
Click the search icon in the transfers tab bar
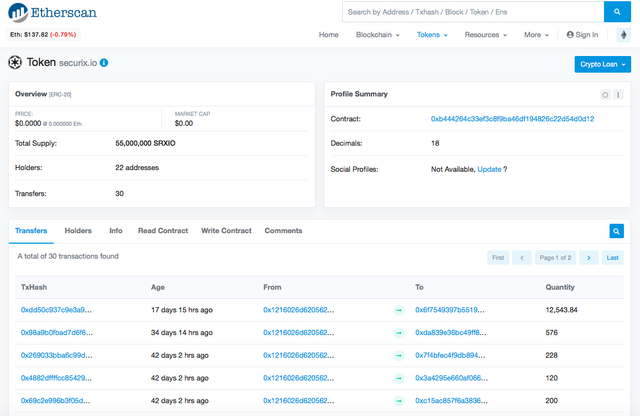[x=616, y=231]
